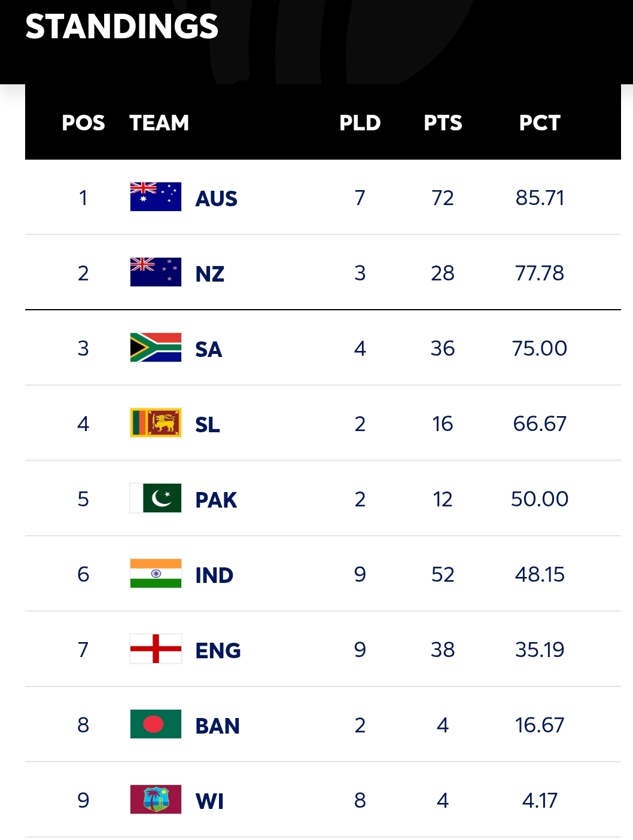Select the PLD column header

click(x=360, y=123)
